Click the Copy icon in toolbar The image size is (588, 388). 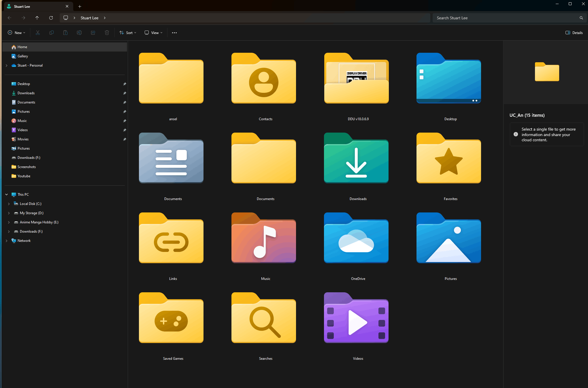coord(52,33)
